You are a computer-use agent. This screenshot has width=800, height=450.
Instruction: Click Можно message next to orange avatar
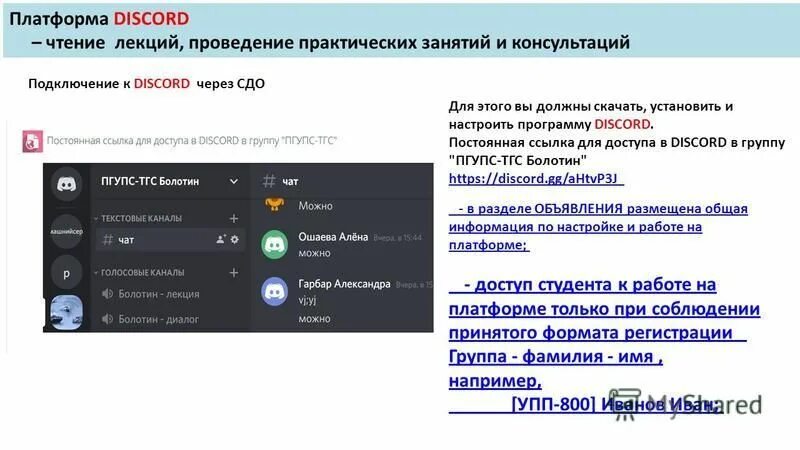pos(315,206)
